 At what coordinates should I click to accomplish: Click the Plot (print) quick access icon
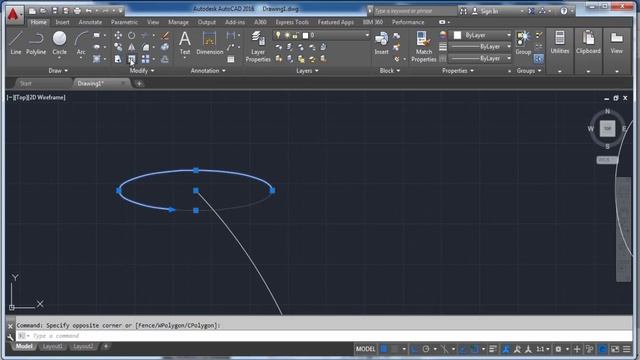77,11
